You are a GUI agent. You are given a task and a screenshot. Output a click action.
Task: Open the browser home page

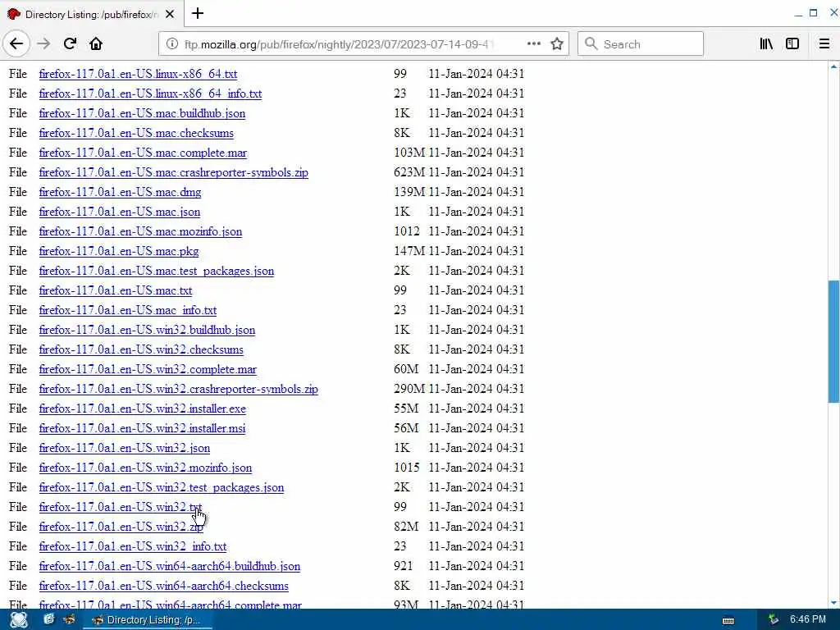(96, 44)
